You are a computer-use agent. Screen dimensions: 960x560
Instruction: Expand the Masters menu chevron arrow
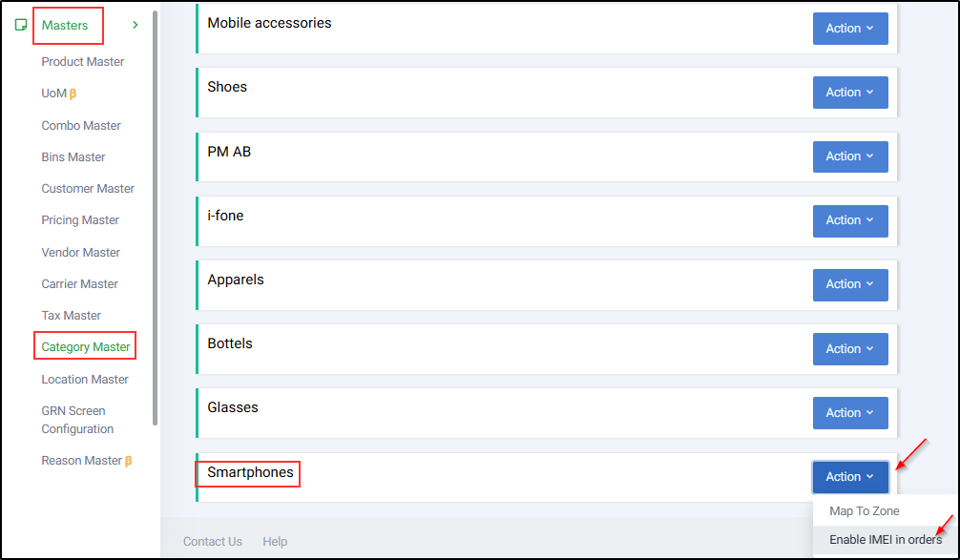tap(136, 25)
